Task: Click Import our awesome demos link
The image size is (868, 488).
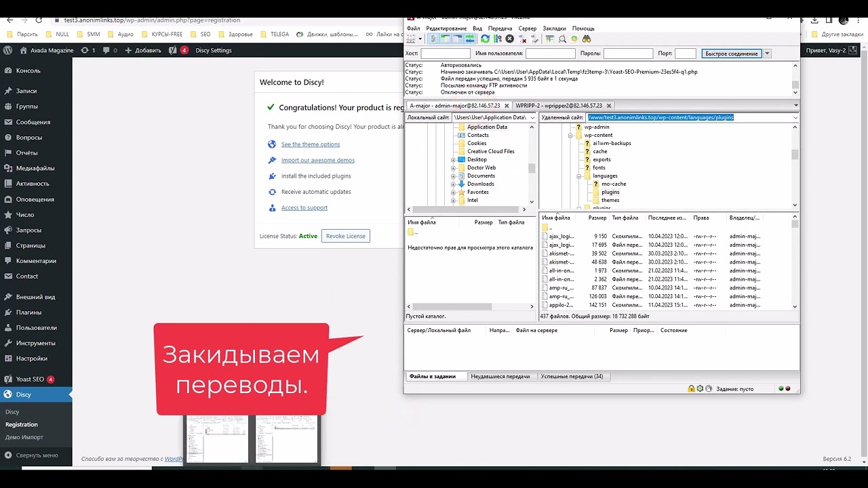Action: tap(318, 160)
